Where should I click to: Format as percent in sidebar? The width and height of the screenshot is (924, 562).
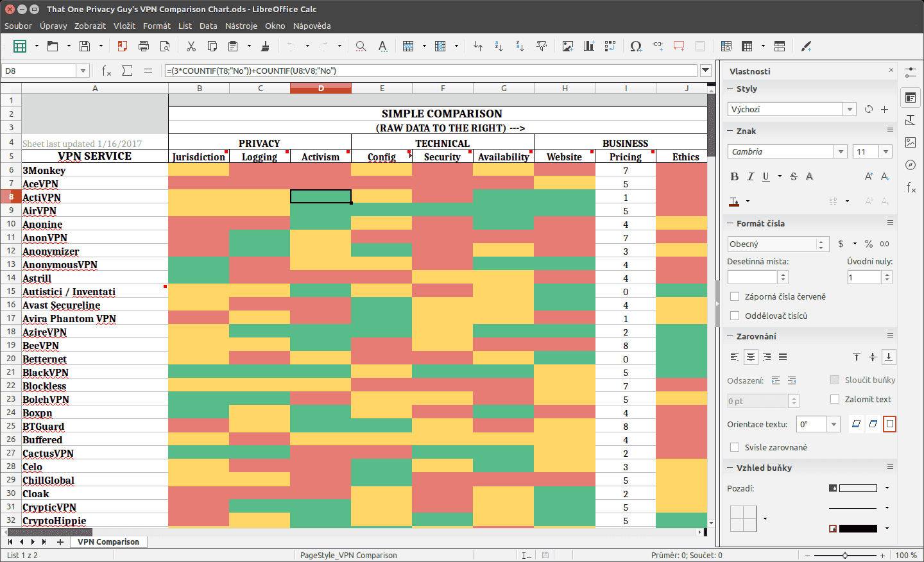pos(869,244)
